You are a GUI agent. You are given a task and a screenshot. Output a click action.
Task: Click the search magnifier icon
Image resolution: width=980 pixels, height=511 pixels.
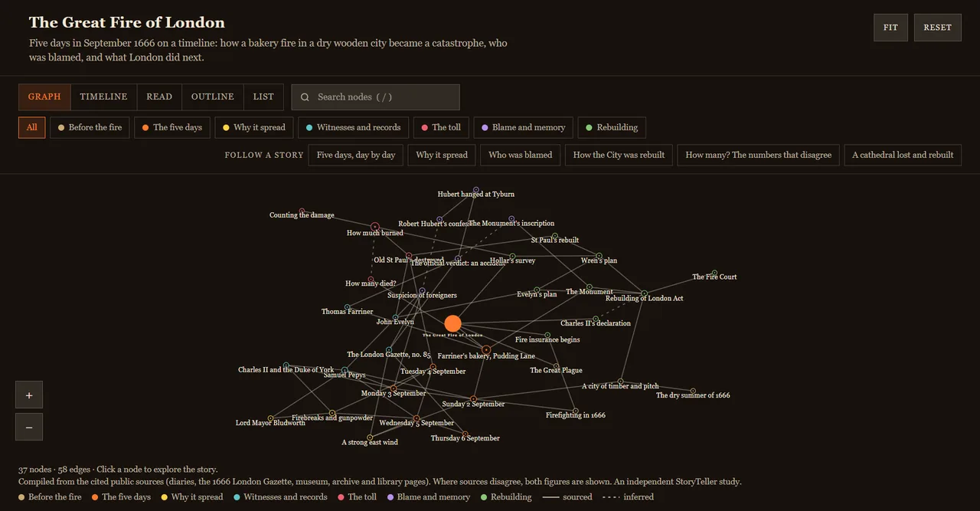[305, 97]
